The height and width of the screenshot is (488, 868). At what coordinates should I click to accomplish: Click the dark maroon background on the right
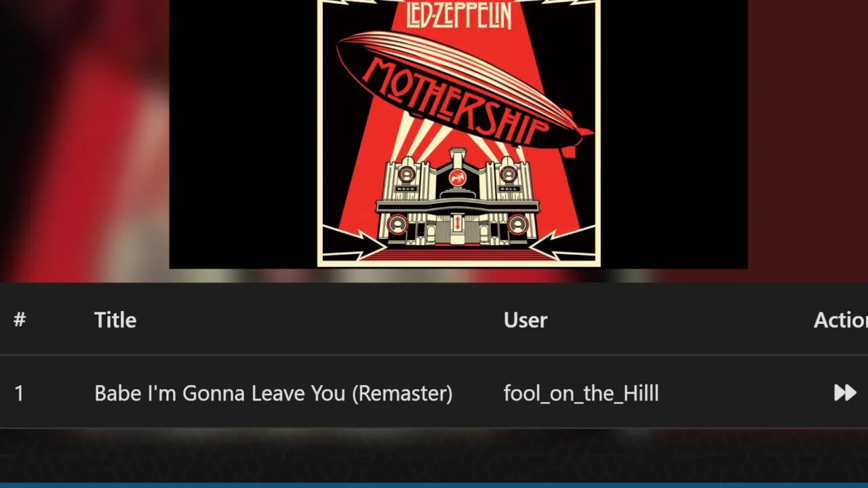tap(808, 136)
